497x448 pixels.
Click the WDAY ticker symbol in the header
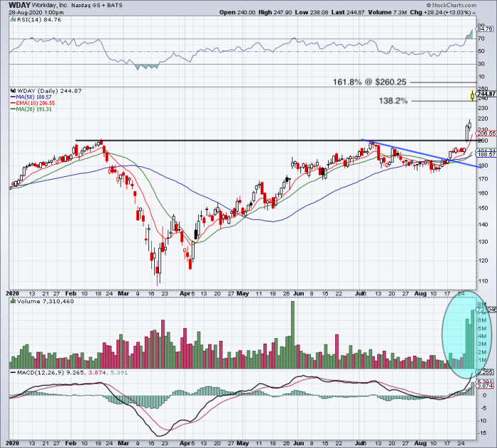pyautogui.click(x=20, y=5)
